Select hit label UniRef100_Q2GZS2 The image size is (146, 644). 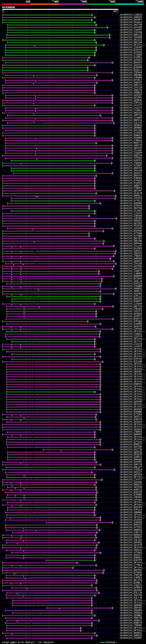(131, 65)
